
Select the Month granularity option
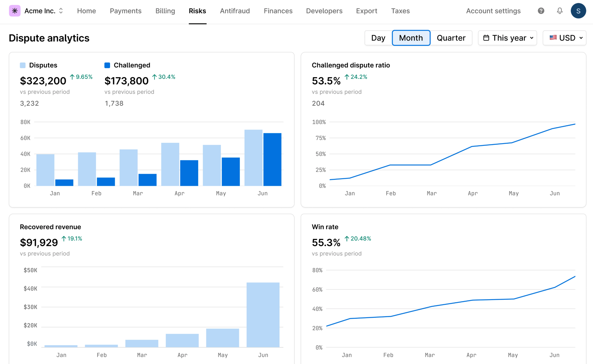coord(411,38)
